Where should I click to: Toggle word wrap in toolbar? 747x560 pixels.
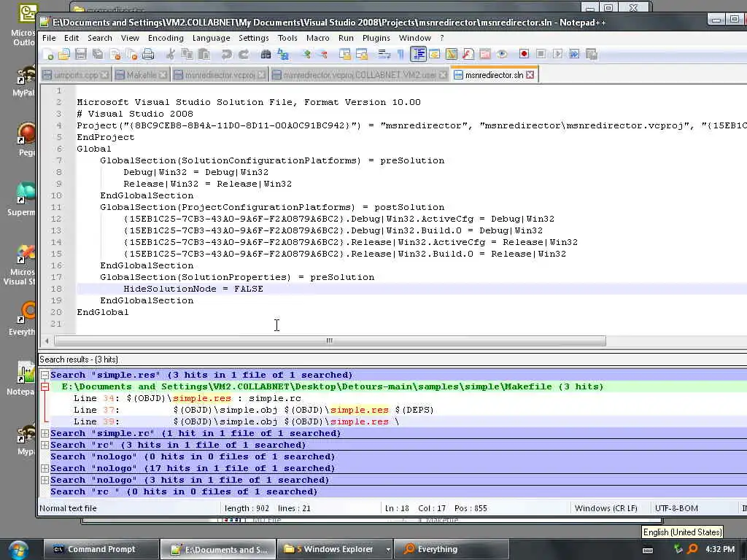pos(384,54)
